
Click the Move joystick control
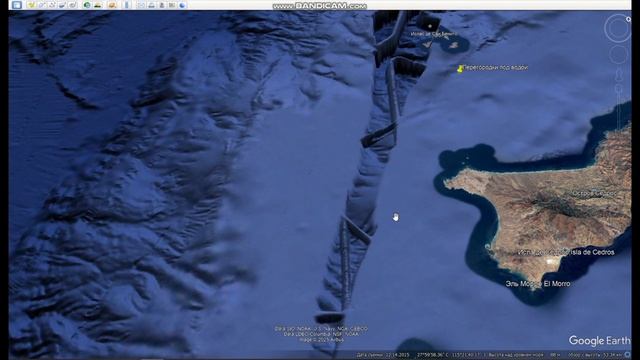(x=618, y=54)
